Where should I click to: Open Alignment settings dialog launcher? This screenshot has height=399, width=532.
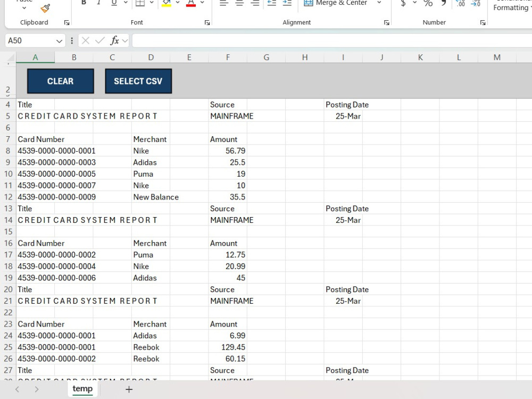click(386, 23)
